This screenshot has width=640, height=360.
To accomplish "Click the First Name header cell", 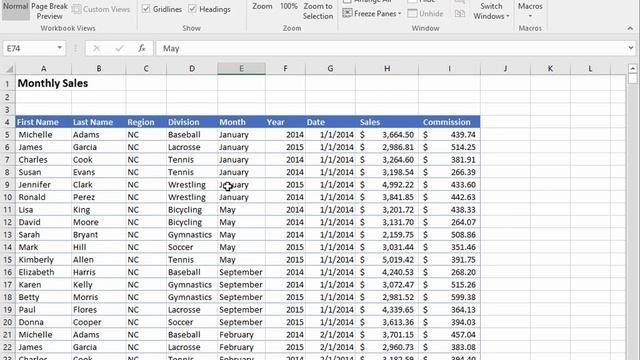I will 43,122.
